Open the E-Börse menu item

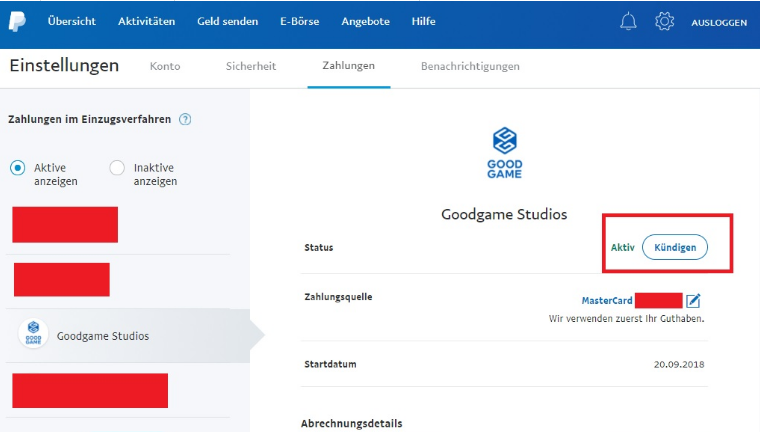point(300,21)
